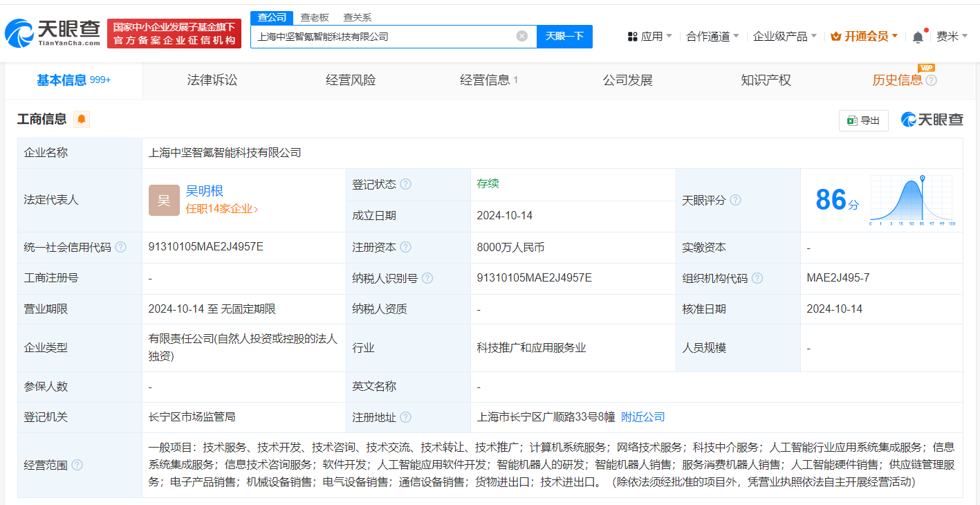Select the 查老板 search tab

pos(314,17)
